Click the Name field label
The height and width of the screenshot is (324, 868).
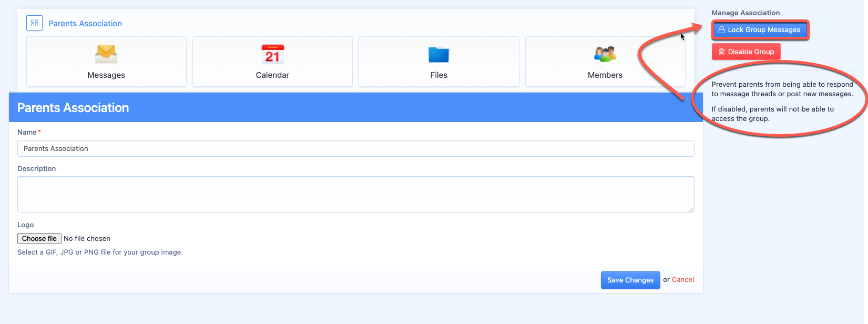pyautogui.click(x=27, y=133)
